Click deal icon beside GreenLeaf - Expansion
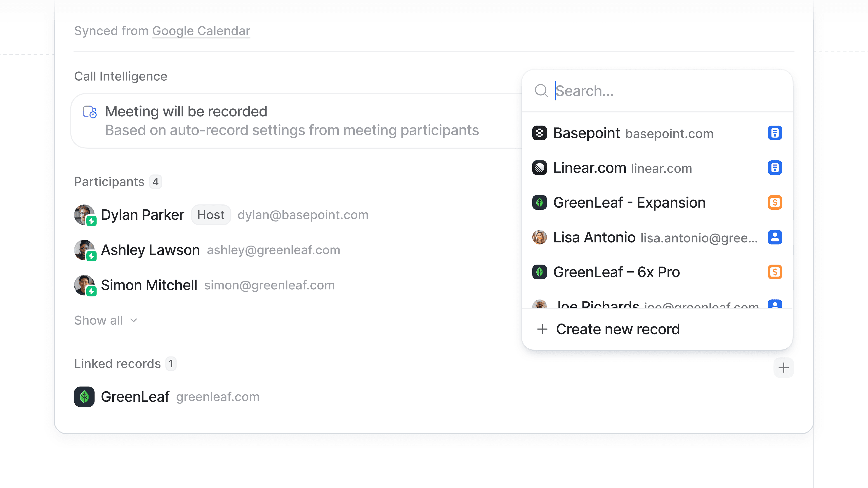 775,202
